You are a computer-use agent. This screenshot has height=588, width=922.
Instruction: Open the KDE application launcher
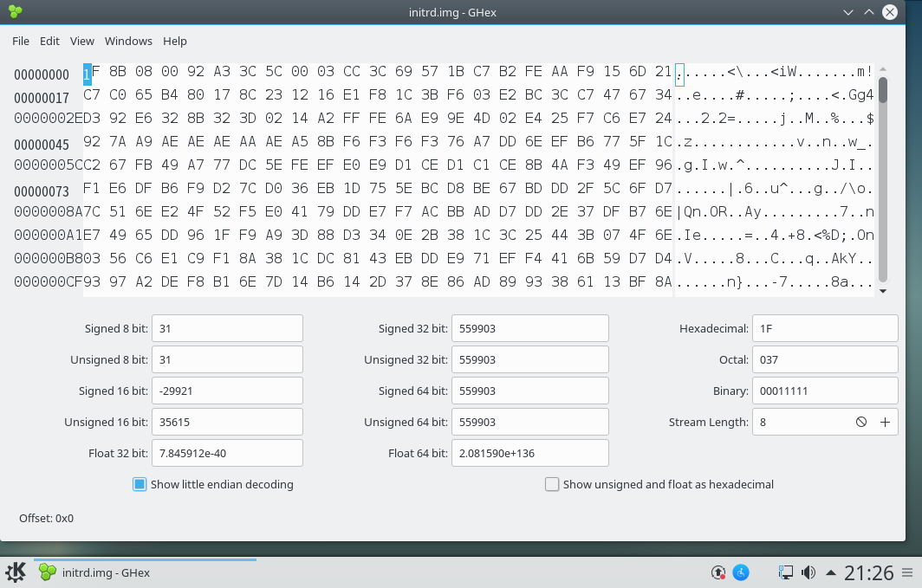point(14,572)
